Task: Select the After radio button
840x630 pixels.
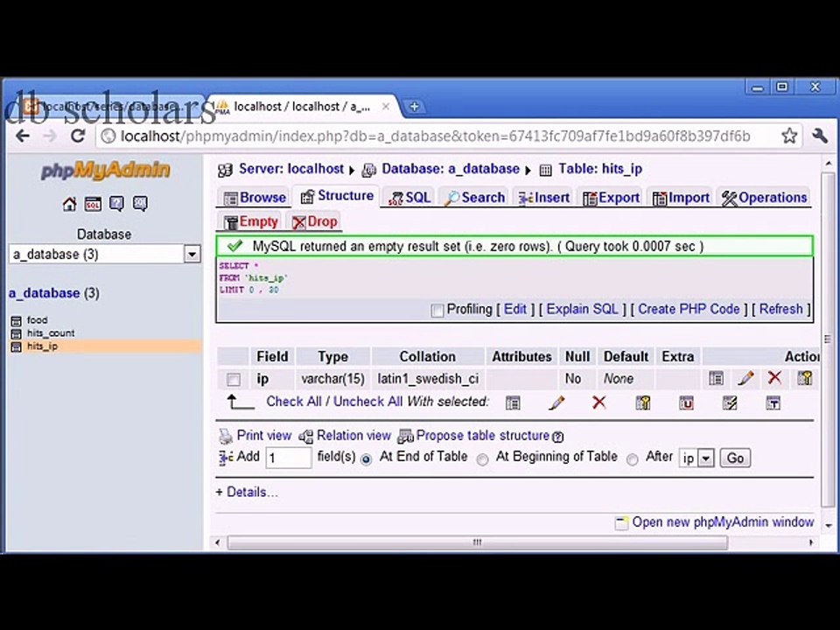Action: click(633, 459)
